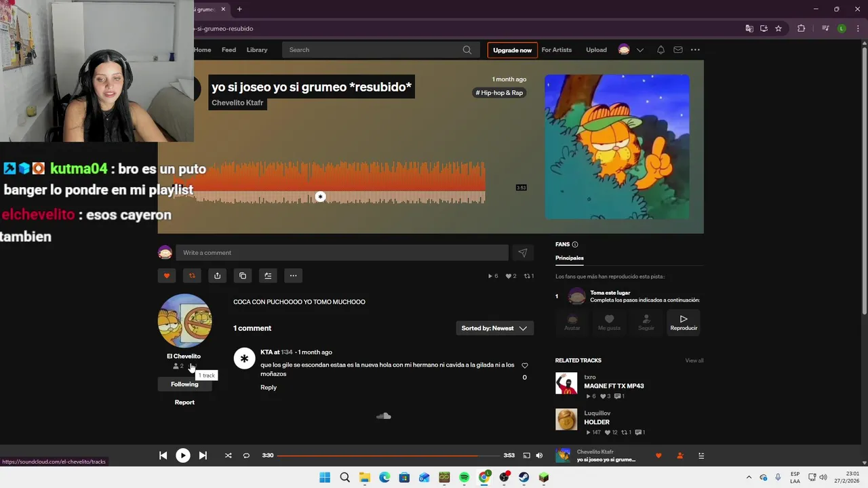Open the Upload page
This screenshot has width=868, height=488.
597,50
